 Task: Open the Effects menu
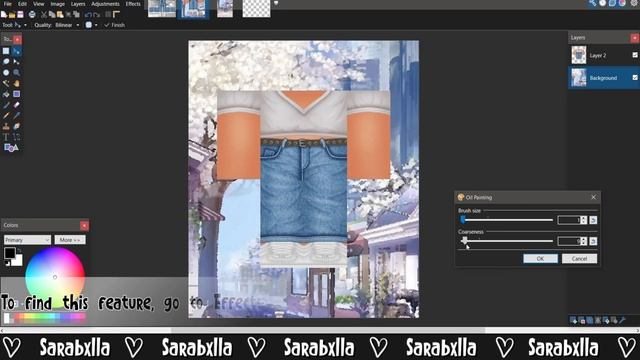(133, 4)
